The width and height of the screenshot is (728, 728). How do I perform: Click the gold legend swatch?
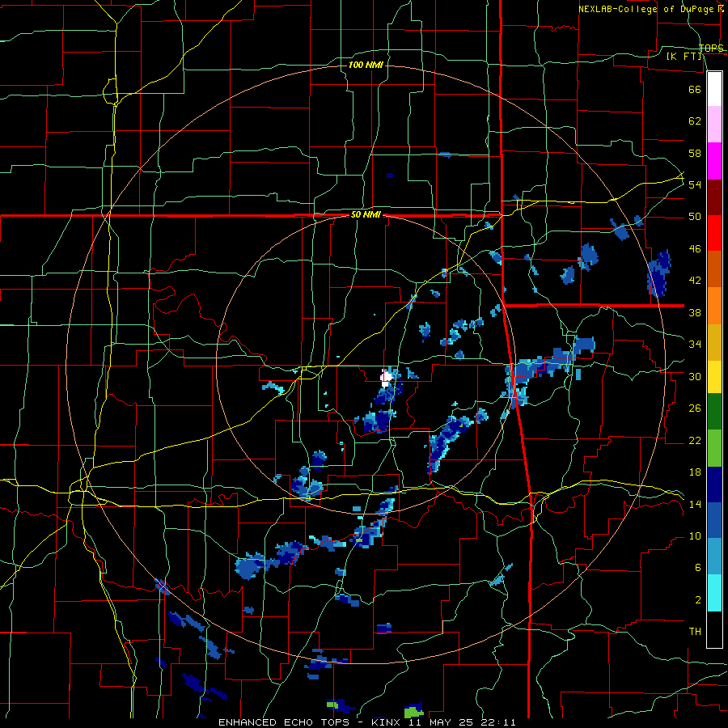[x=714, y=342]
